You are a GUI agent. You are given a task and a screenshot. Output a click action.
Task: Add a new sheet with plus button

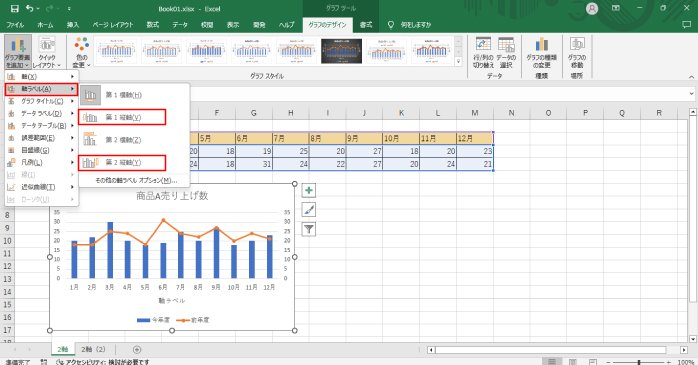point(137,350)
